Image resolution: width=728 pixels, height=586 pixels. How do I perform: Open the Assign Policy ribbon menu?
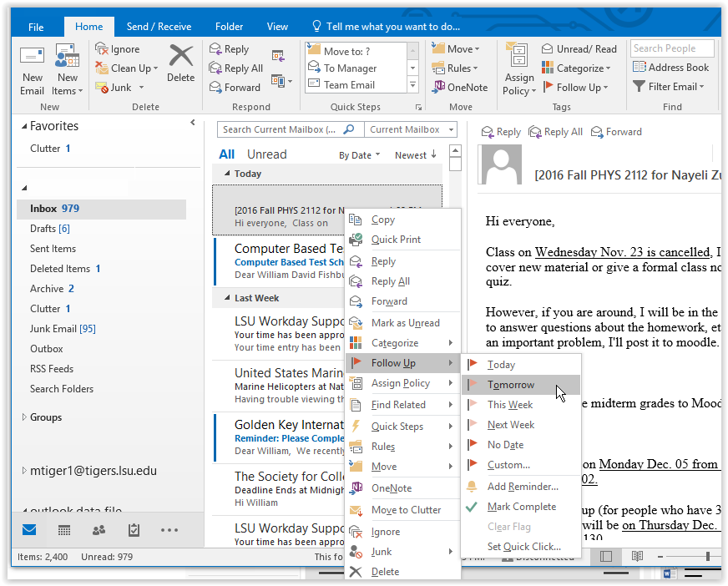click(x=519, y=69)
